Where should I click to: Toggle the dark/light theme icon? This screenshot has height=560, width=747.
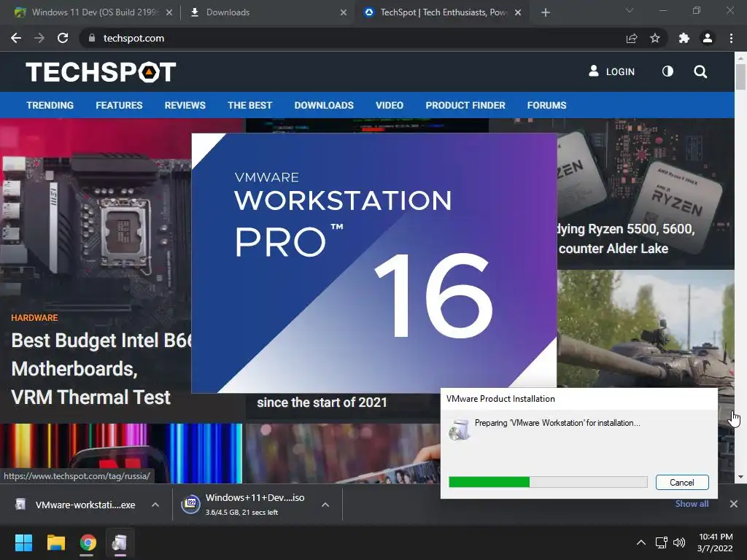pyautogui.click(x=667, y=71)
